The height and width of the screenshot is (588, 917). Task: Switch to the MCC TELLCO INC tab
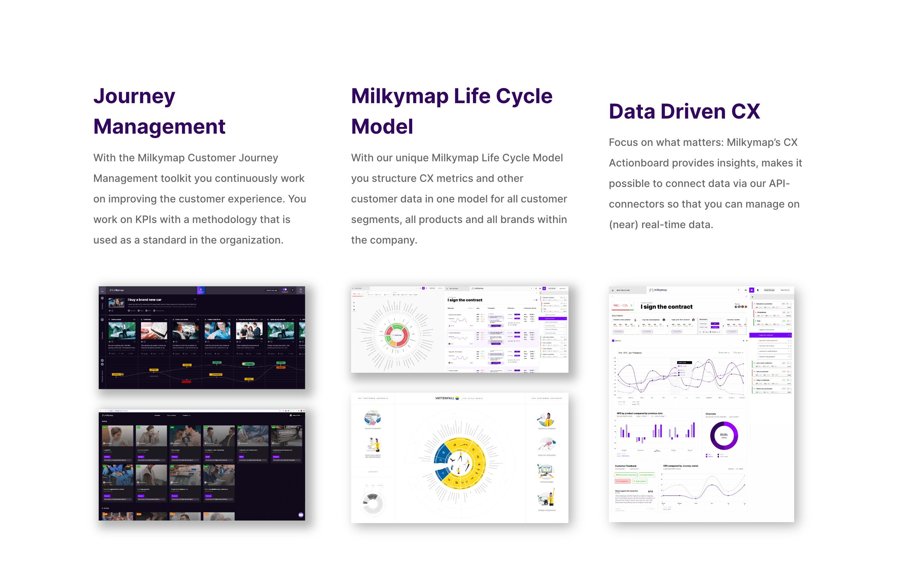pyautogui.click(x=623, y=290)
